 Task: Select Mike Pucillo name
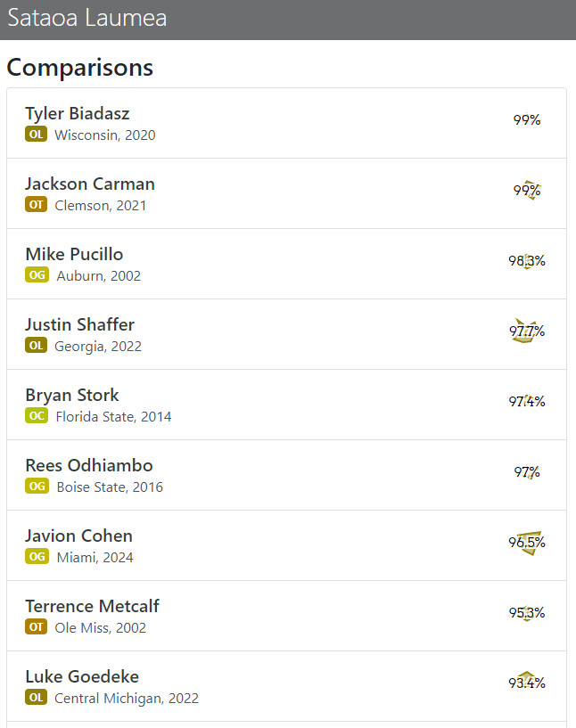[74, 254]
